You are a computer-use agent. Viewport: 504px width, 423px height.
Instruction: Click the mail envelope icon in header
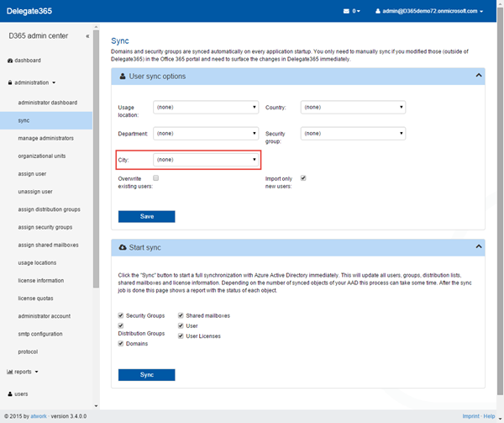pyautogui.click(x=347, y=11)
